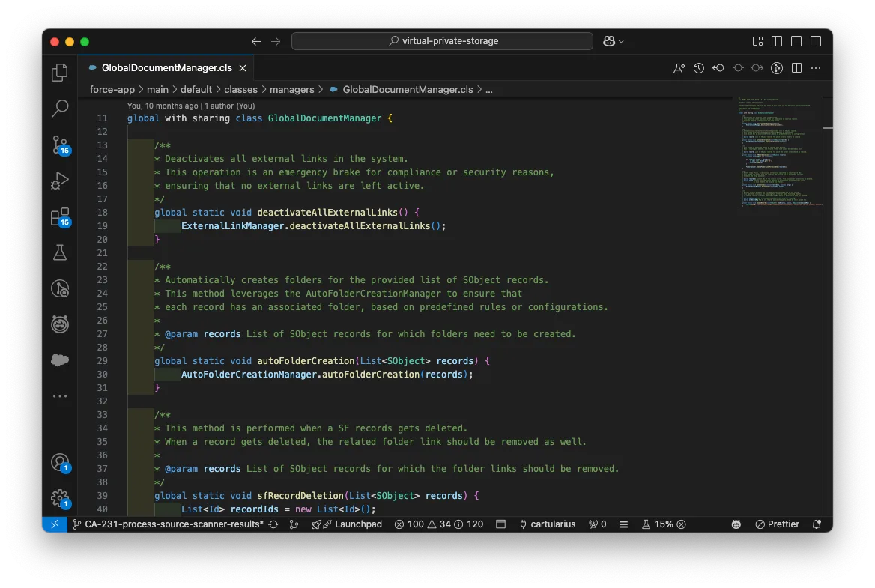875x588 pixels.
Task: Open Run and Debug view
Action: [60, 181]
